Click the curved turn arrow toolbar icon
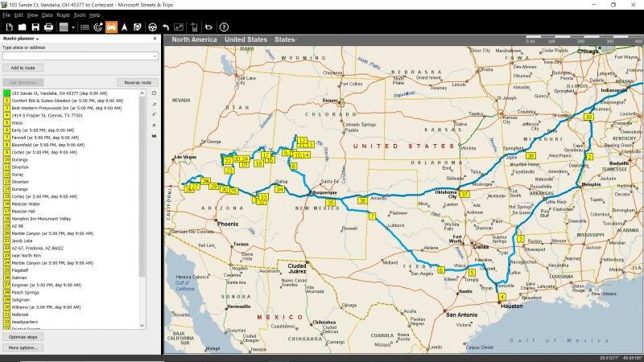 click(166, 27)
